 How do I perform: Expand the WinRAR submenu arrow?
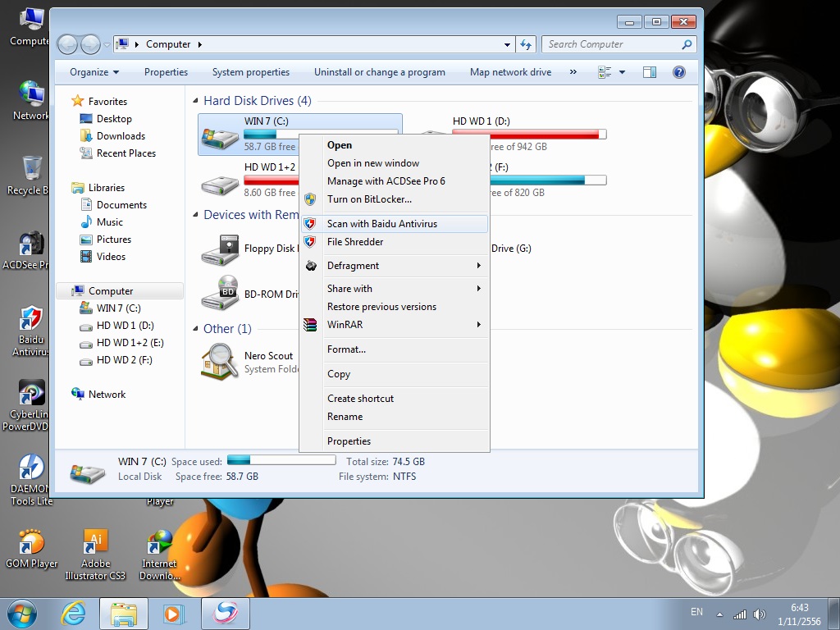click(x=479, y=325)
